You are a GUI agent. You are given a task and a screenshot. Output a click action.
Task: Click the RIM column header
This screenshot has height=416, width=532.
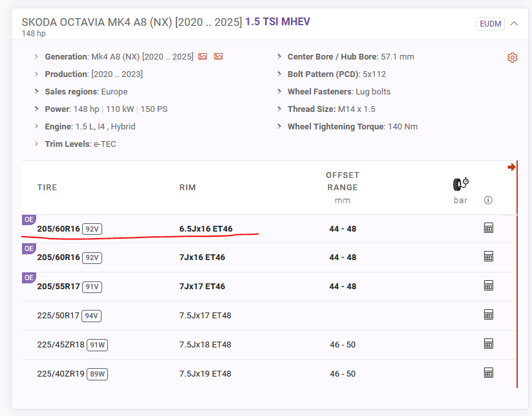(x=187, y=188)
